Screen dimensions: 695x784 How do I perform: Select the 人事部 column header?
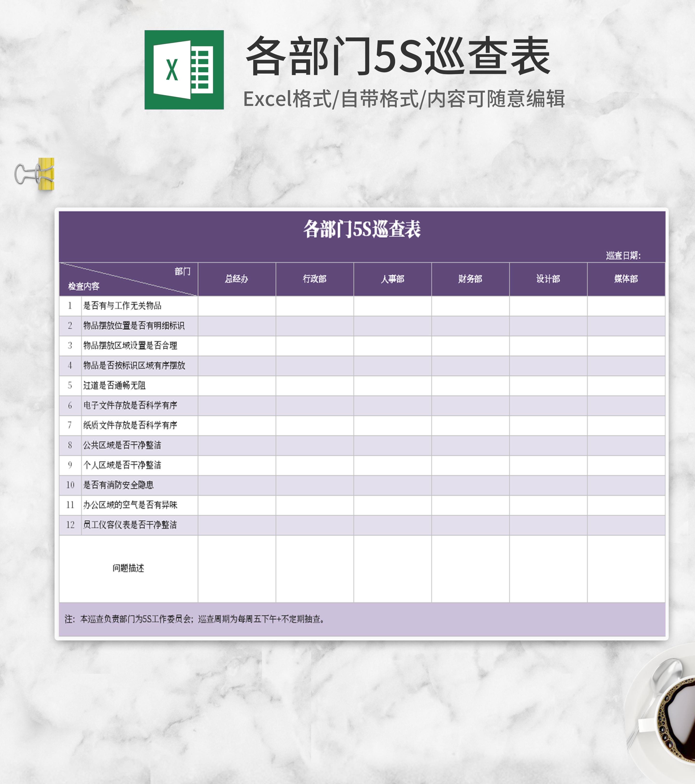click(392, 279)
